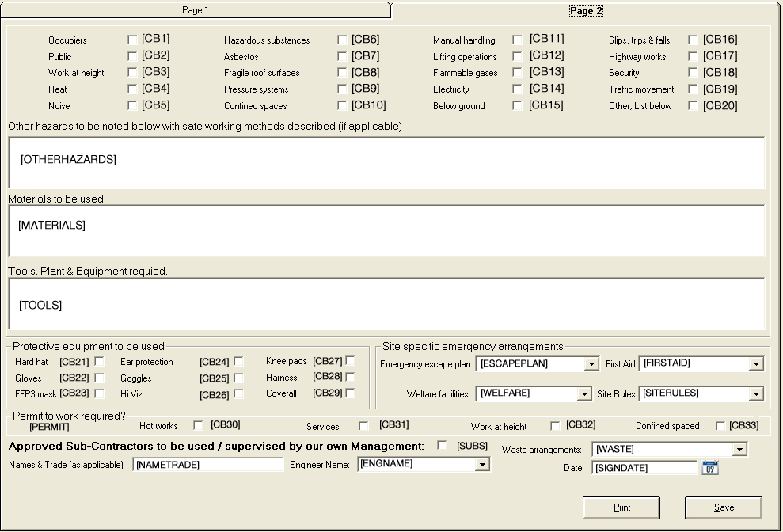Enable the Public hazard checkbox

[132, 56]
